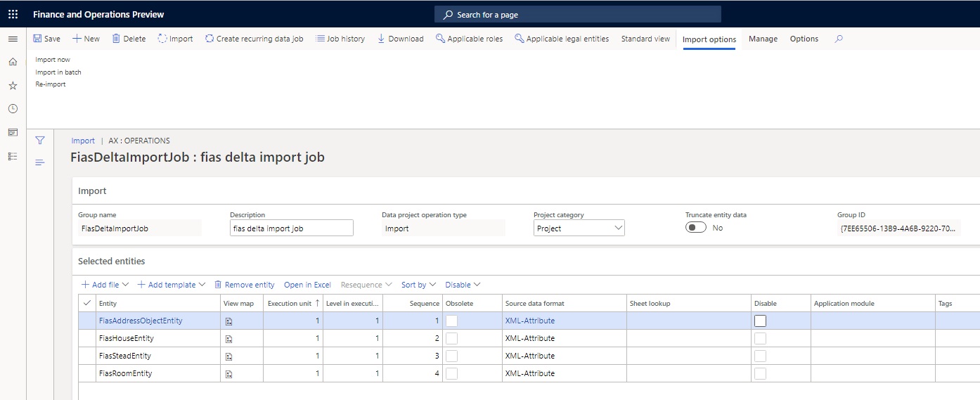Viewport: 980px width, 400px height.
Task: Click select-all checkmark in grid header
Action: point(87,303)
